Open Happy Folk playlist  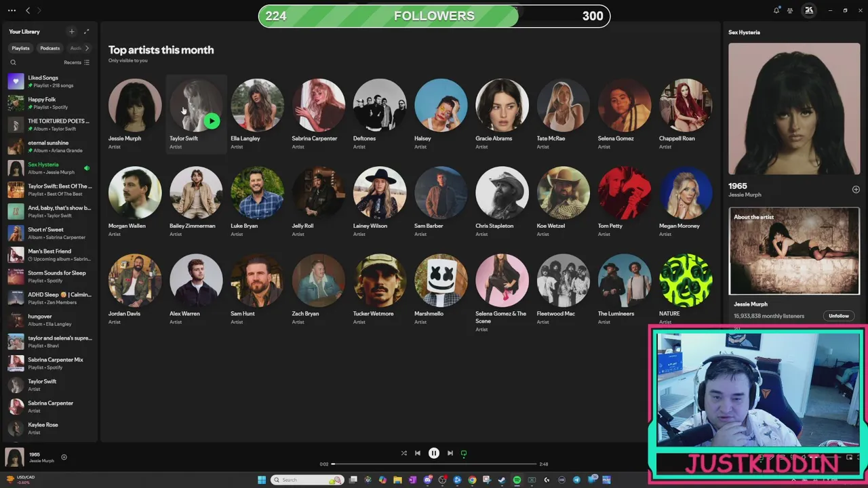click(50, 103)
